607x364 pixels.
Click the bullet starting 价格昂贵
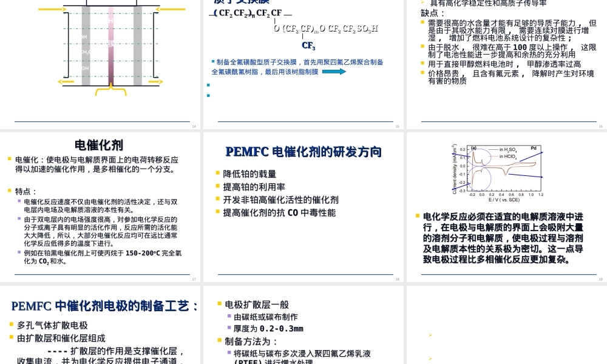(x=510, y=77)
